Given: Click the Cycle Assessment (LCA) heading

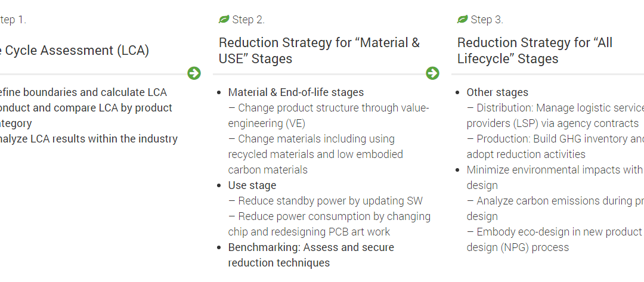Looking at the screenshot, I should pos(75,51).
